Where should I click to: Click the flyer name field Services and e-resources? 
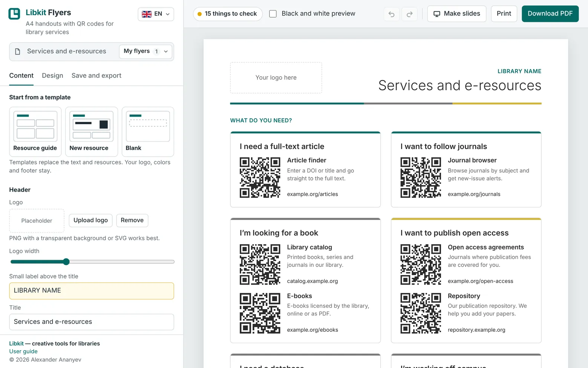[x=67, y=51]
